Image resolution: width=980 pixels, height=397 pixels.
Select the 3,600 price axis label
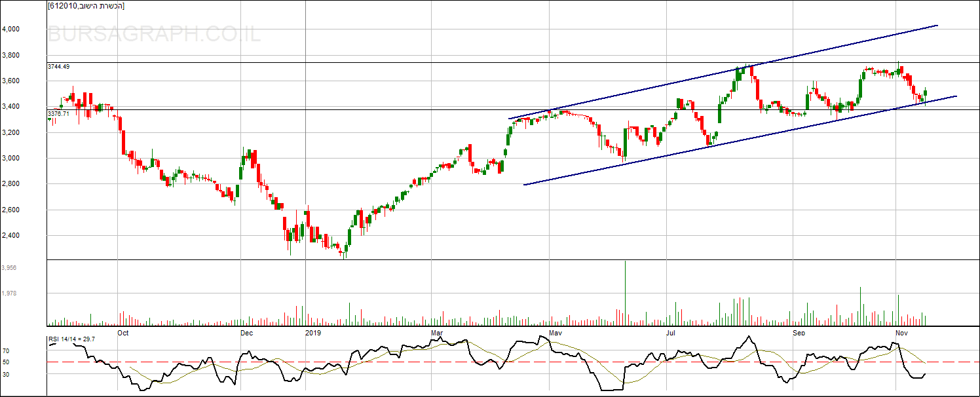[12, 81]
